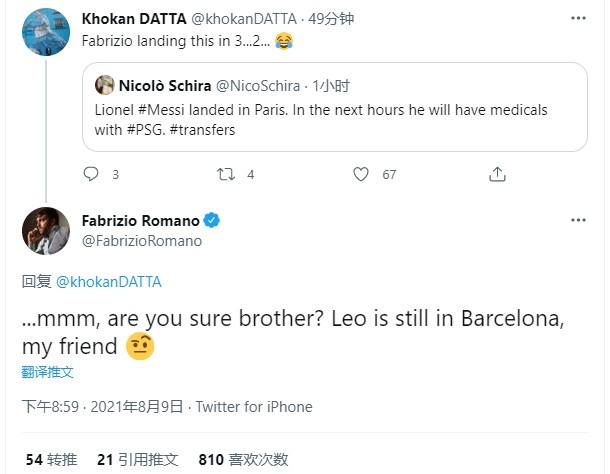Click the @khokanDATTA reply mention link
Screen dimensions: 610x474
pyautogui.click(x=109, y=282)
